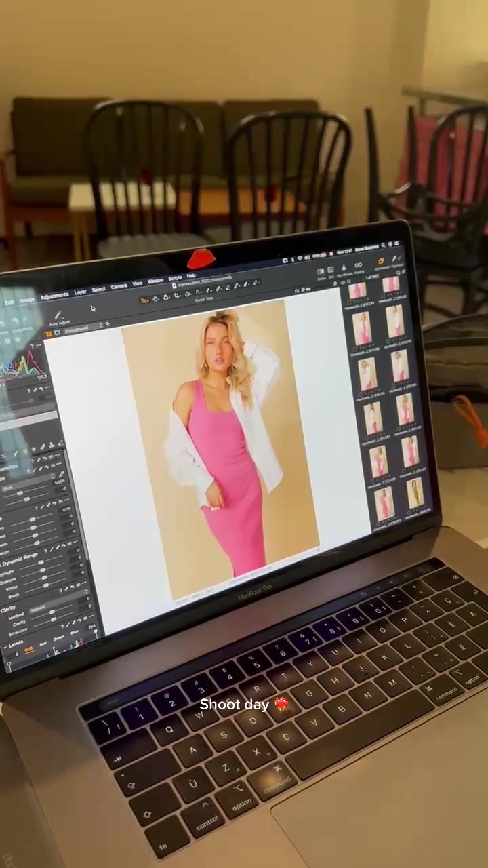The height and width of the screenshot is (868, 488).
Task: Click the plus icon beside variant selector
Action: 108,323
